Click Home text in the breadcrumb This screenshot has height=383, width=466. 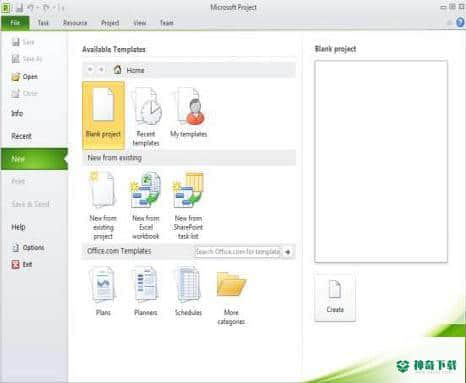tap(135, 70)
